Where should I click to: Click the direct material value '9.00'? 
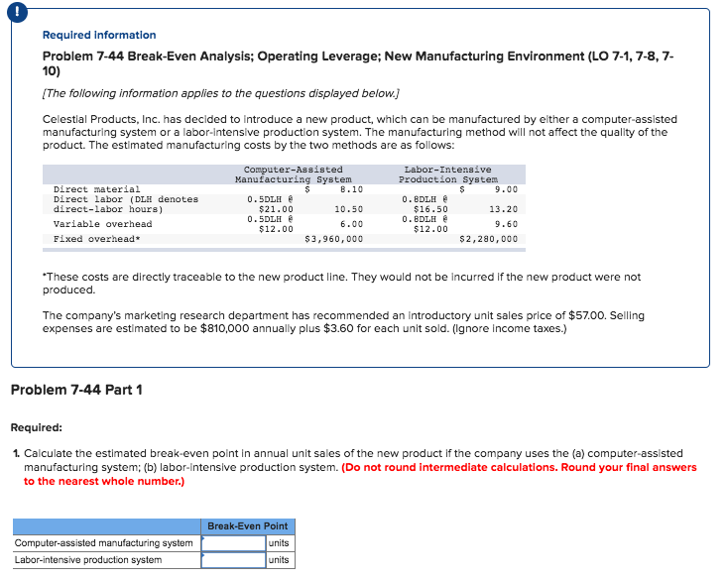click(506, 189)
